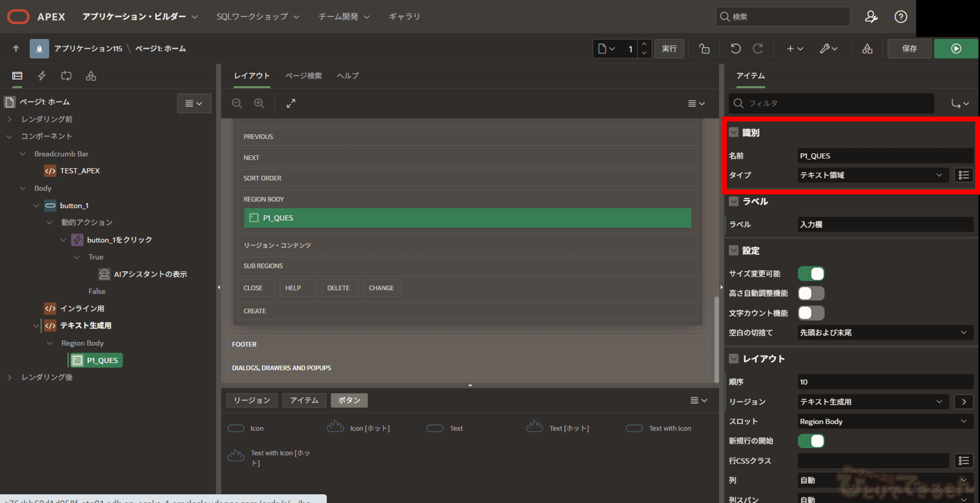Expand the レンダリング前 tree node
This screenshot has width=980, height=503.
[10, 119]
